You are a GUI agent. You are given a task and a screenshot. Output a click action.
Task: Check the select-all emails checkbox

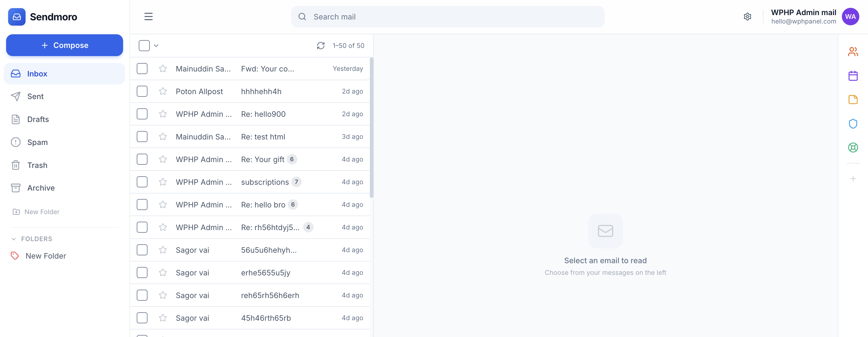tap(144, 46)
